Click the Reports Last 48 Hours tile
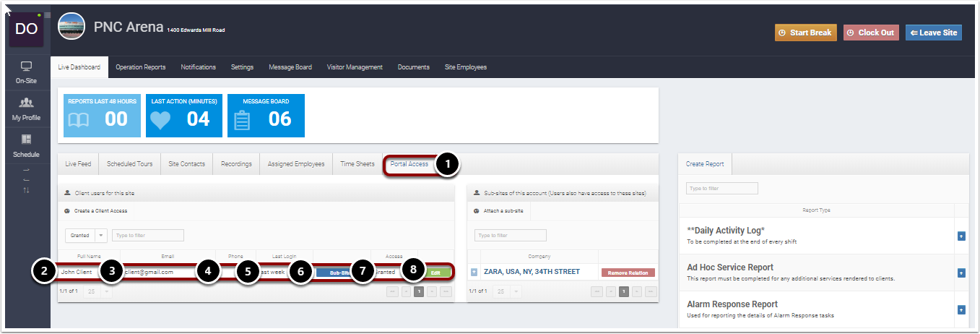Viewport: 980px width, 334px height. point(102,115)
